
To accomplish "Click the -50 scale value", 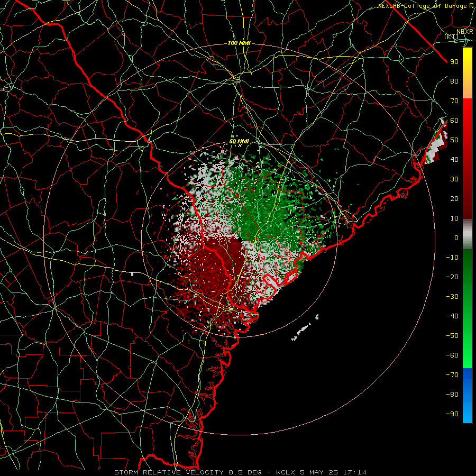I will pyautogui.click(x=452, y=336).
